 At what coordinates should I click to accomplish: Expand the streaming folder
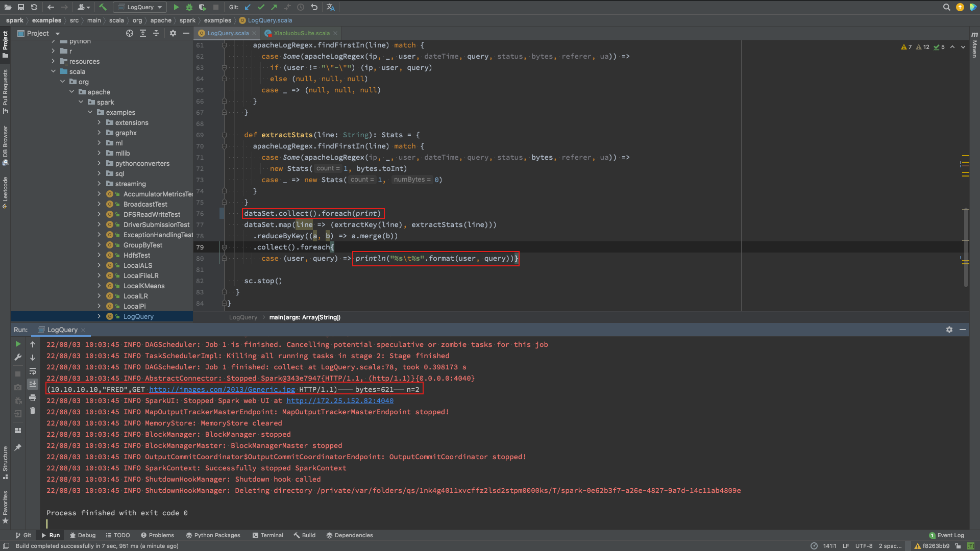[99, 184]
